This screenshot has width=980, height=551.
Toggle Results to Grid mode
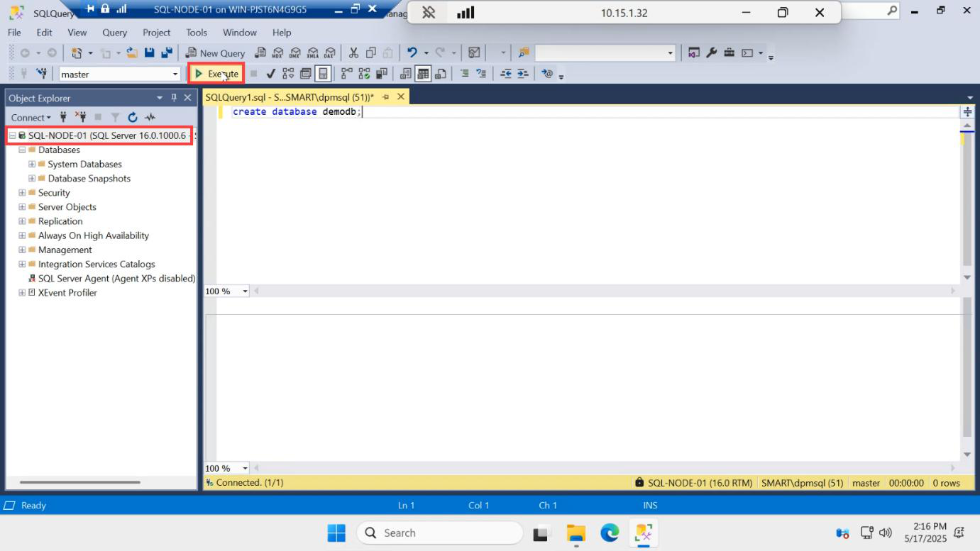[x=423, y=74]
